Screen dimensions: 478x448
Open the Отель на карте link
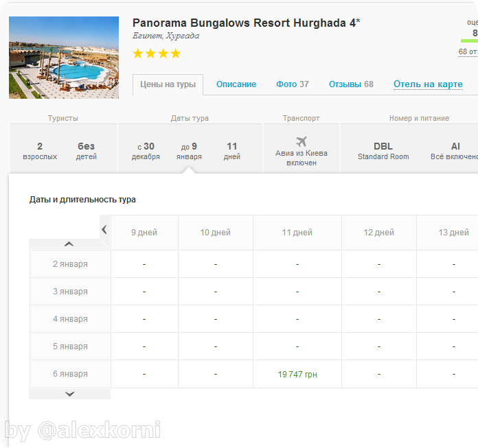[x=428, y=84]
